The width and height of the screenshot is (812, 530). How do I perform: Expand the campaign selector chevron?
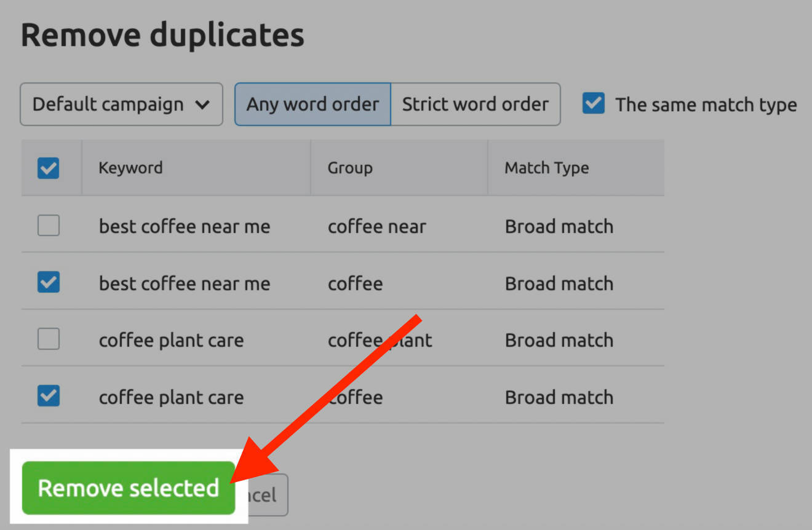[x=204, y=105]
